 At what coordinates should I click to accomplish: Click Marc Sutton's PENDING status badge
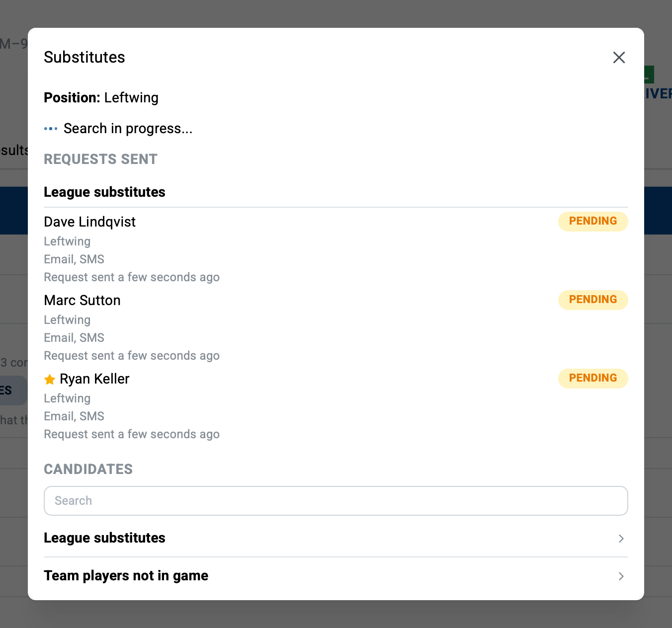pyautogui.click(x=593, y=300)
